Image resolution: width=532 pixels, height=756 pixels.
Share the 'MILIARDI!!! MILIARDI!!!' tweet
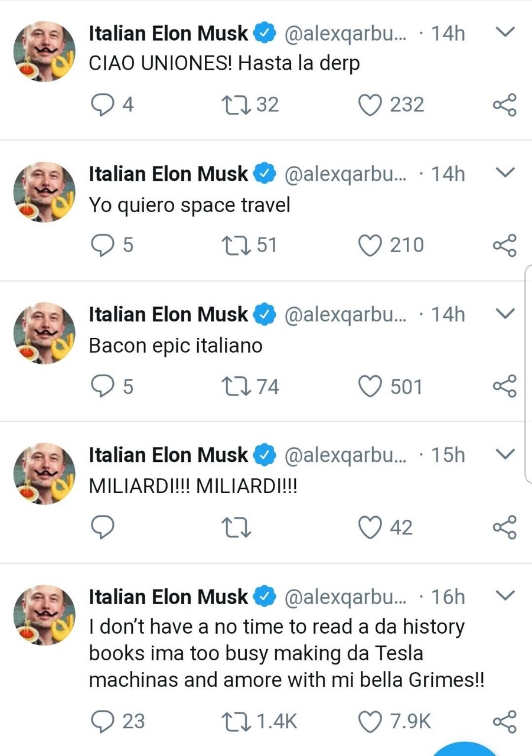(x=504, y=527)
